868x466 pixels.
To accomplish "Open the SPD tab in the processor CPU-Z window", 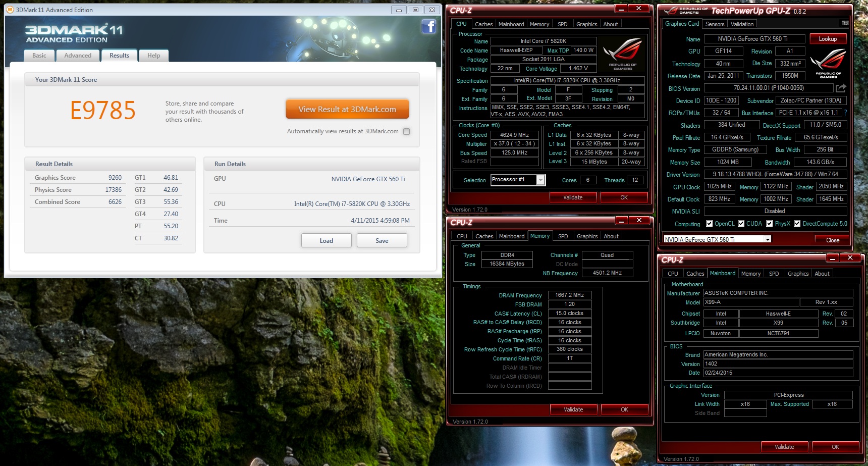I will 563,24.
